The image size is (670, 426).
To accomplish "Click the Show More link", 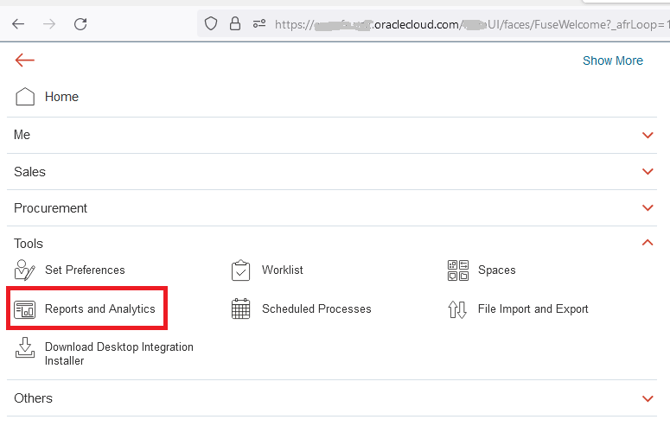I will coord(612,61).
